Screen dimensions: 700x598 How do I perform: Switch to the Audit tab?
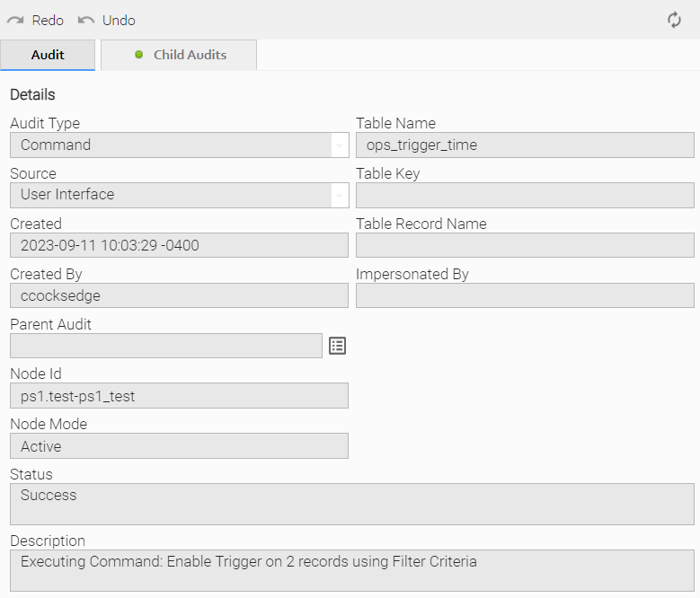point(48,55)
